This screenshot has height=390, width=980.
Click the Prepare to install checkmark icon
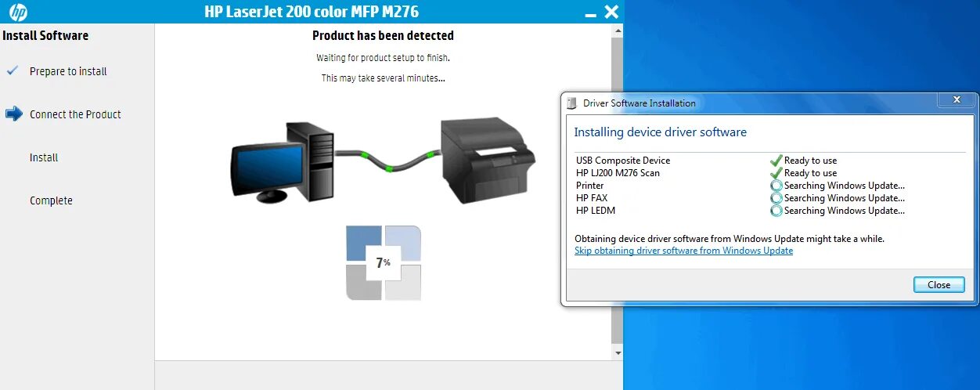[x=12, y=70]
